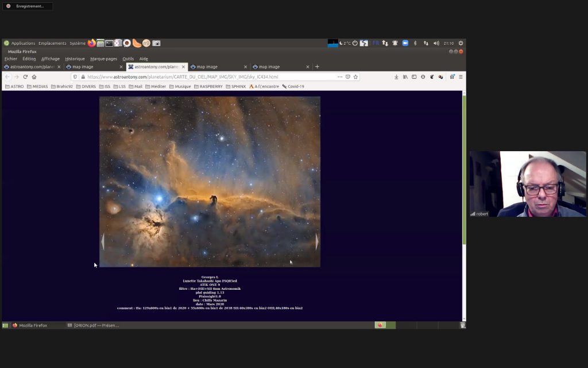Select ORION.pdf window in the taskbar
The width and height of the screenshot is (588, 368).
tap(93, 325)
